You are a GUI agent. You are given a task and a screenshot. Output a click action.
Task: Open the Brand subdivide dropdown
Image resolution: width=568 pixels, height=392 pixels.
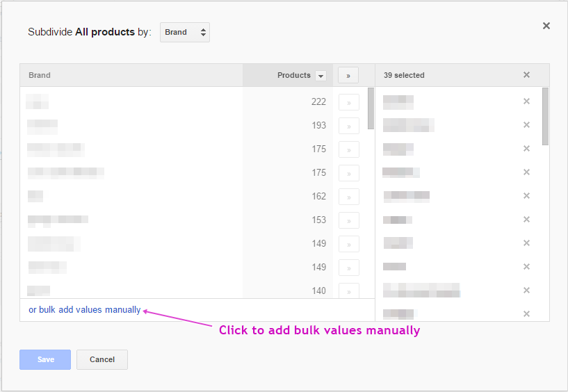click(184, 32)
